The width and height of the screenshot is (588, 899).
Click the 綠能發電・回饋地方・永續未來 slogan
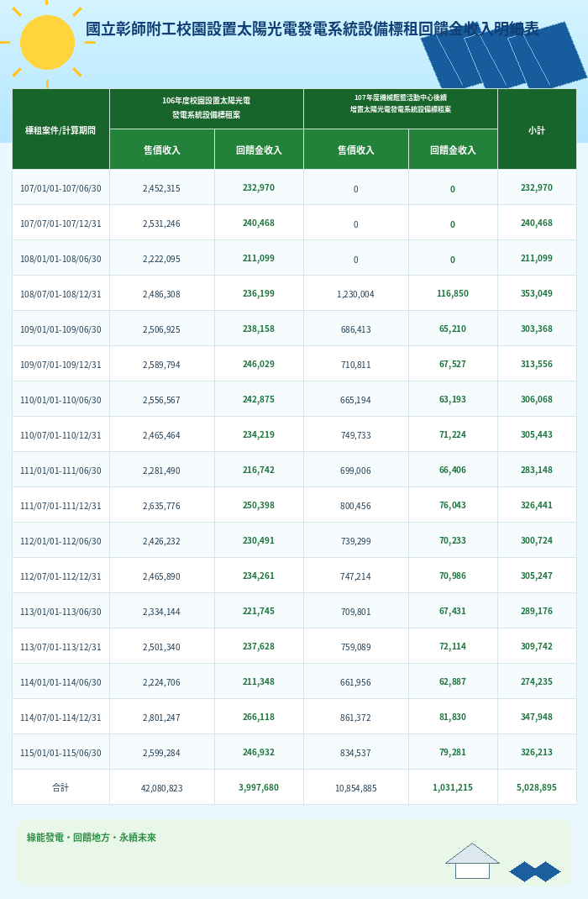pos(92,838)
